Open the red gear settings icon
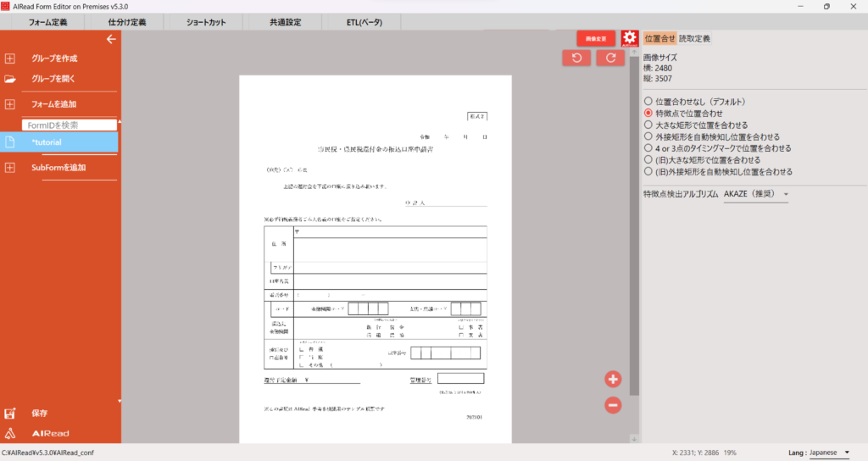868x461 pixels. click(x=629, y=39)
